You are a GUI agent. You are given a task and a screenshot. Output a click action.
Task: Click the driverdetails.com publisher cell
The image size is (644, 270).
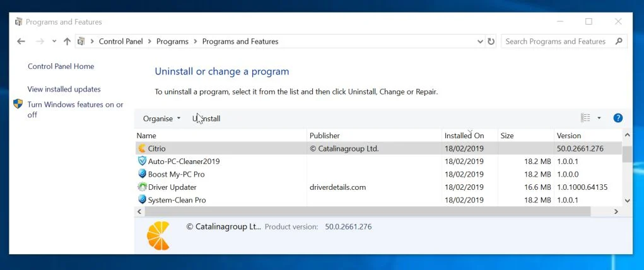coord(337,187)
